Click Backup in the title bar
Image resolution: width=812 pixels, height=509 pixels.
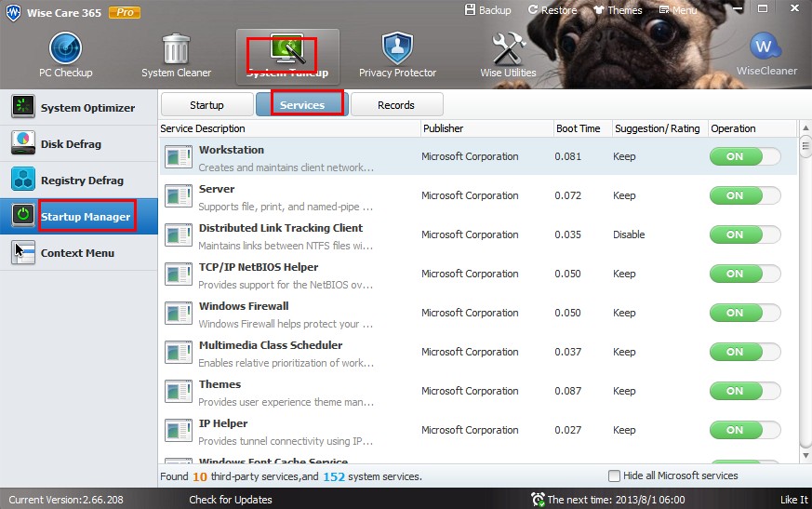tap(487, 10)
